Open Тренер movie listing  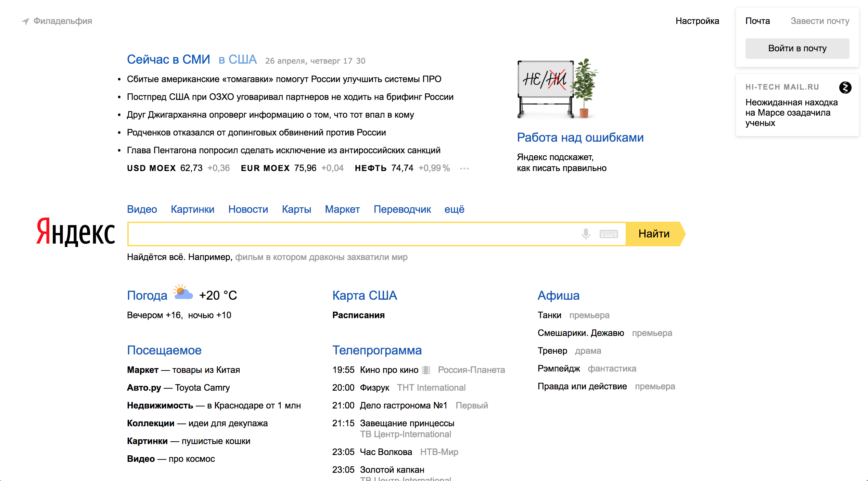[x=552, y=351]
